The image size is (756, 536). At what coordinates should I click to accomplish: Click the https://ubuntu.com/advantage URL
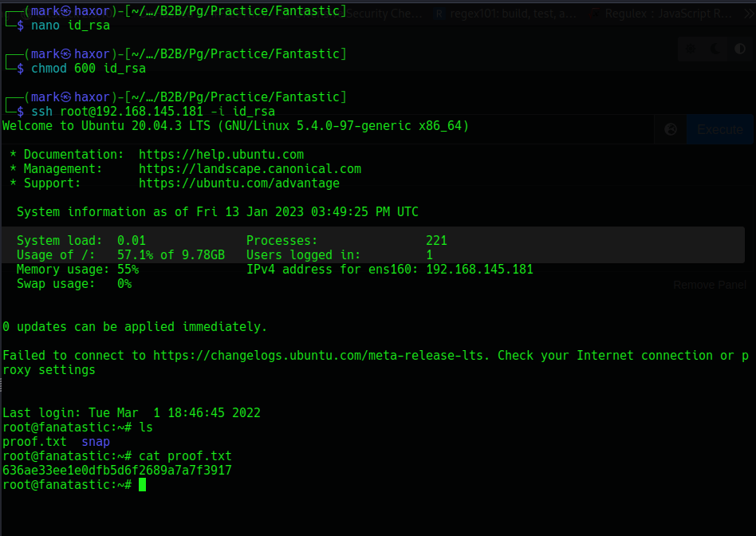(x=239, y=183)
